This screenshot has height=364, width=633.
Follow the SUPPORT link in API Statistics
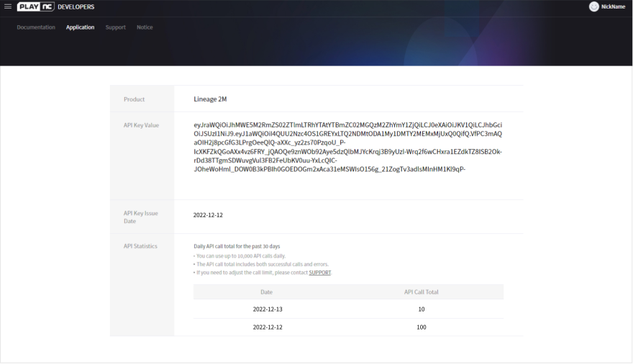click(320, 273)
